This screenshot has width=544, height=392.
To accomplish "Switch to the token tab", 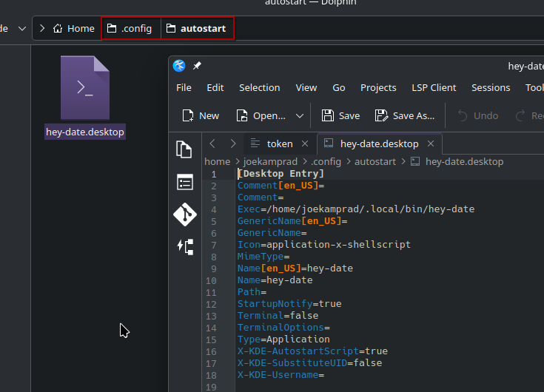I will pyautogui.click(x=280, y=143).
